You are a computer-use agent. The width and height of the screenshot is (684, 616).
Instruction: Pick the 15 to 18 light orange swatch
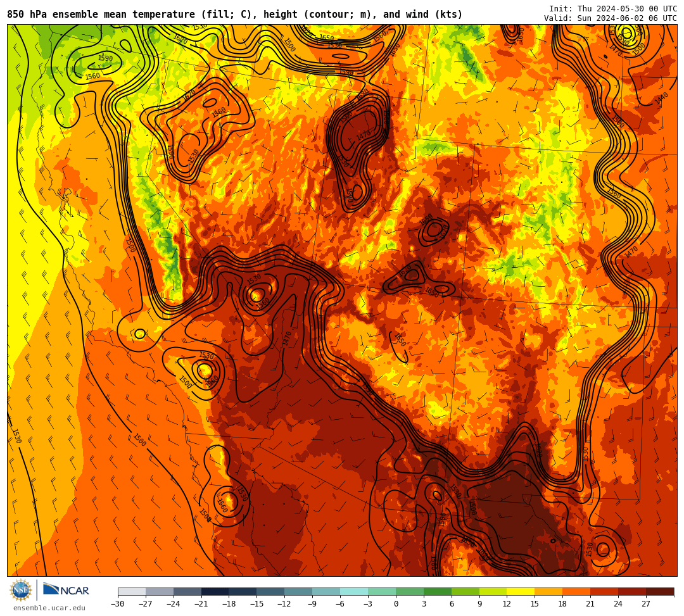coord(548,591)
